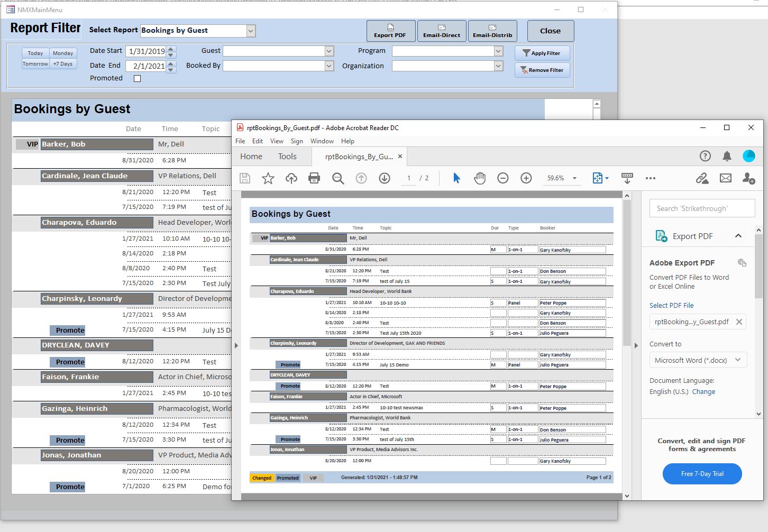The height and width of the screenshot is (532, 768).
Task: Zoom out with the minus circle icon
Action: pyautogui.click(x=503, y=178)
